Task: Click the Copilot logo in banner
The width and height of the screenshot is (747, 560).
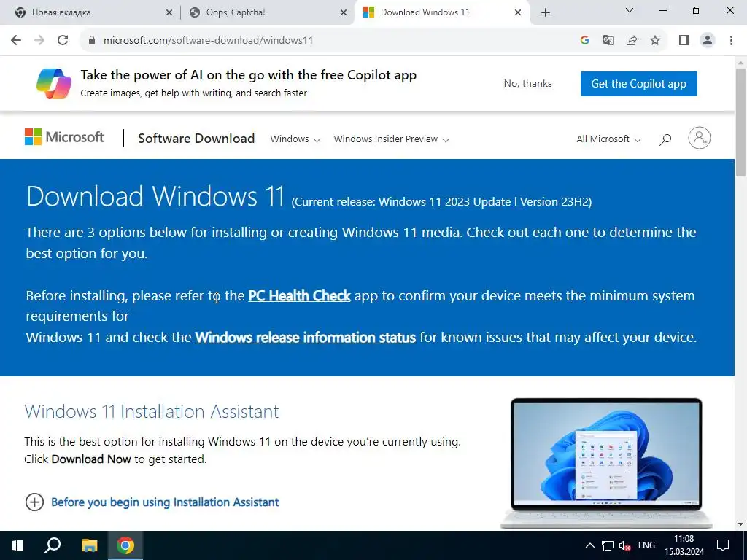Action: tap(54, 83)
